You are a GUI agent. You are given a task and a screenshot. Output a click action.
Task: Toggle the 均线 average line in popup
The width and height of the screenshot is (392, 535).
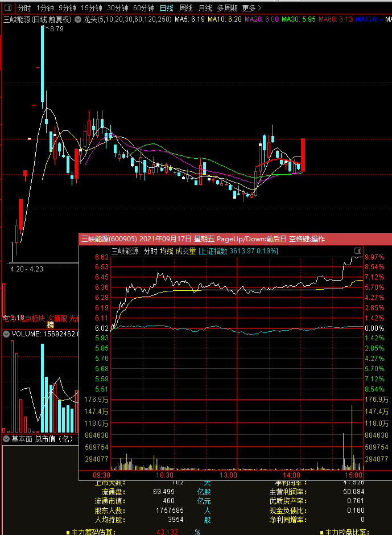point(166,251)
